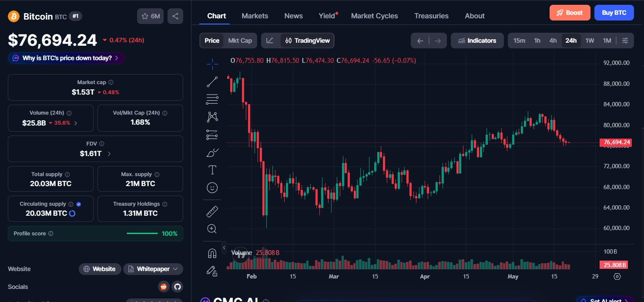This screenshot has height=302, width=644.
Task: Open the Yield tab
Action: (327, 16)
